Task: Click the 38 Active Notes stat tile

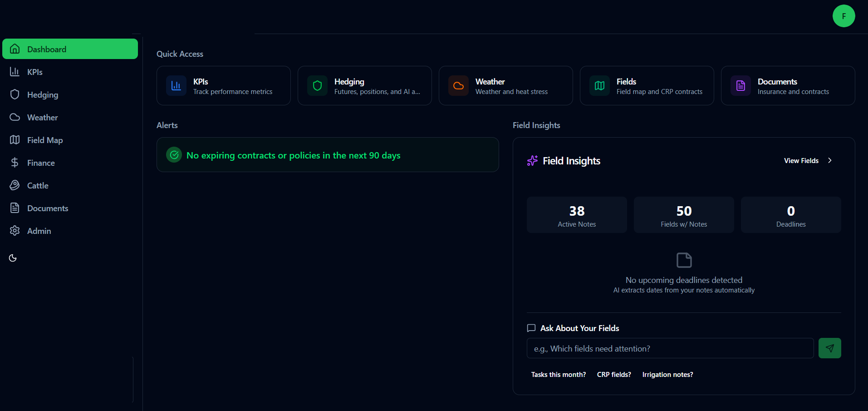Action: coord(577,215)
